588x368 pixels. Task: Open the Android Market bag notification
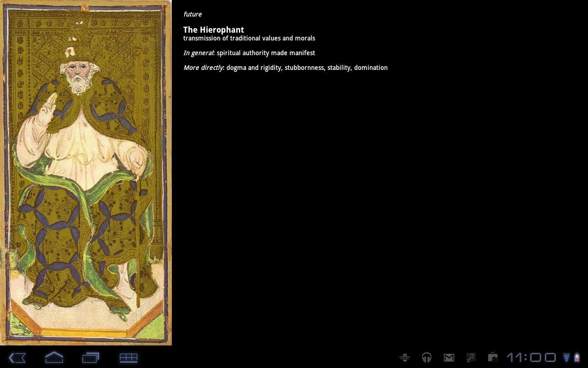tap(492, 357)
